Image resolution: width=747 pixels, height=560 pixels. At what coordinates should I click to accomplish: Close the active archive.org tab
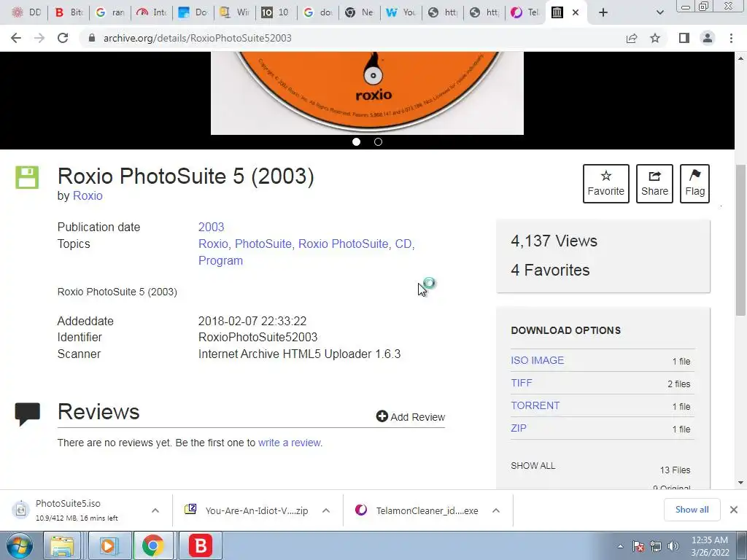click(x=576, y=12)
